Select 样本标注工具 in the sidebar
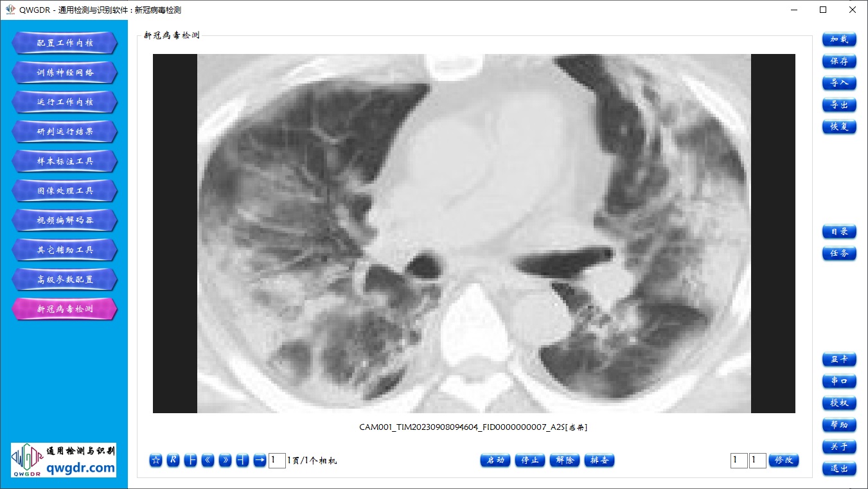 [x=64, y=161]
